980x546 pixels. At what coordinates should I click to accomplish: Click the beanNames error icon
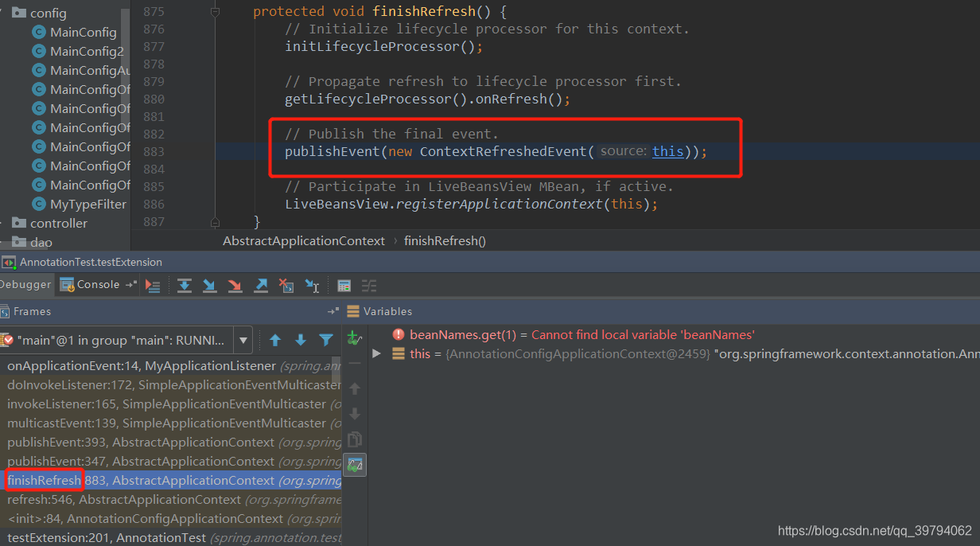398,334
